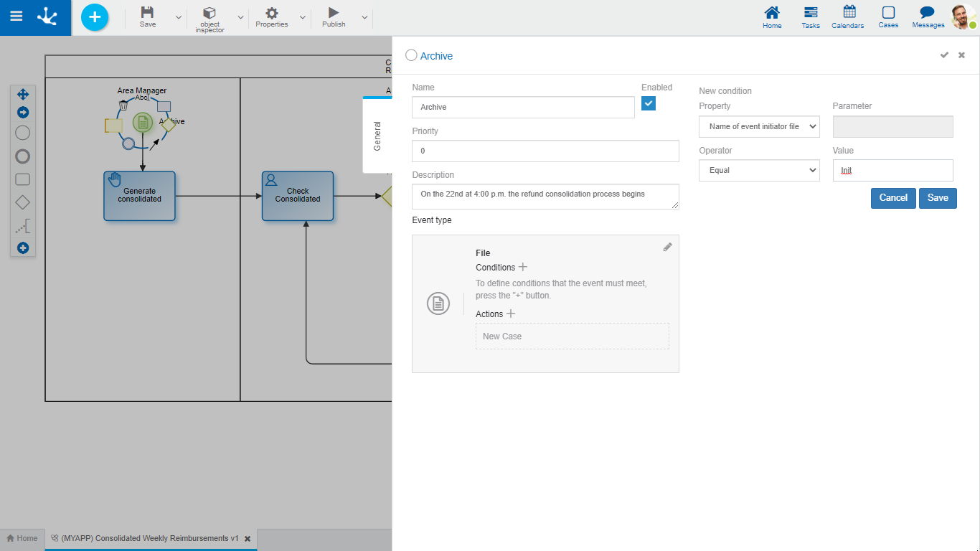Click the blue Save condition button
The image size is (980, 551).
click(x=938, y=198)
